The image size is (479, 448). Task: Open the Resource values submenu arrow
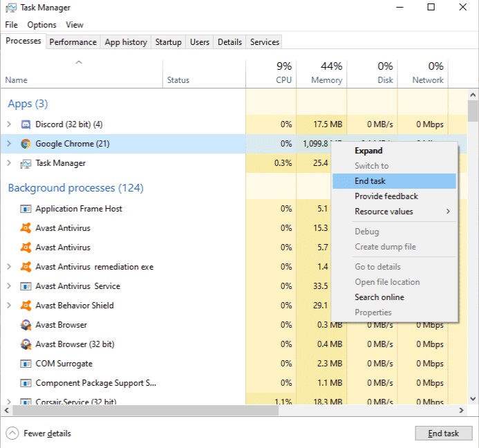[448, 211]
